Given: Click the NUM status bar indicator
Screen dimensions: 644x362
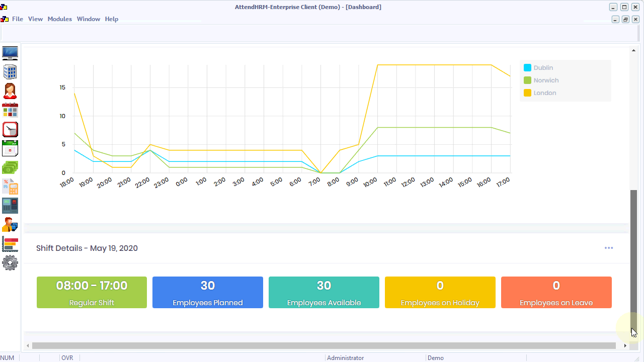Looking at the screenshot, I should pyautogui.click(x=8, y=358).
